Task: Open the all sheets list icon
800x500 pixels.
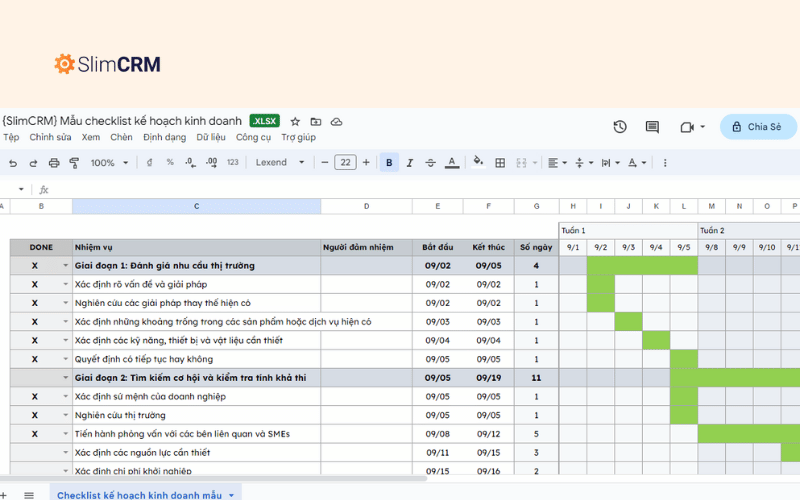Action: 29,494
